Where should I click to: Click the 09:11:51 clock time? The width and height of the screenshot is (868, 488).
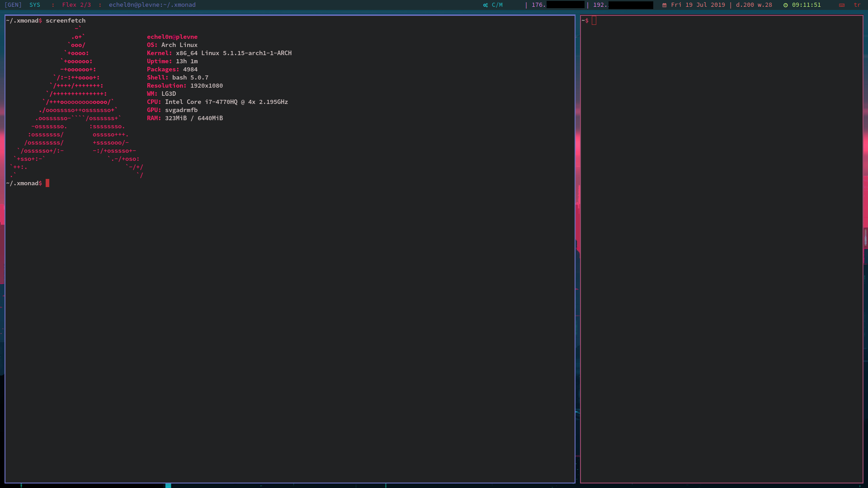click(806, 5)
